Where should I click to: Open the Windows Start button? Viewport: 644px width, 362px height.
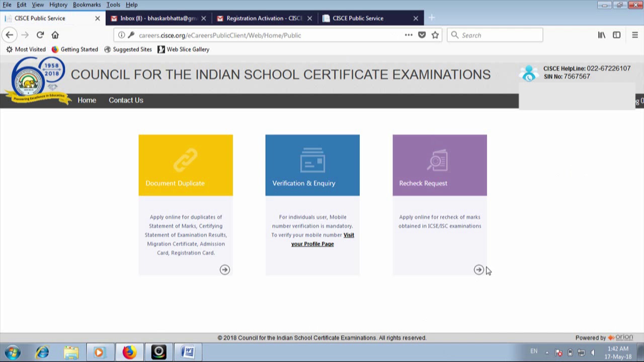click(13, 352)
